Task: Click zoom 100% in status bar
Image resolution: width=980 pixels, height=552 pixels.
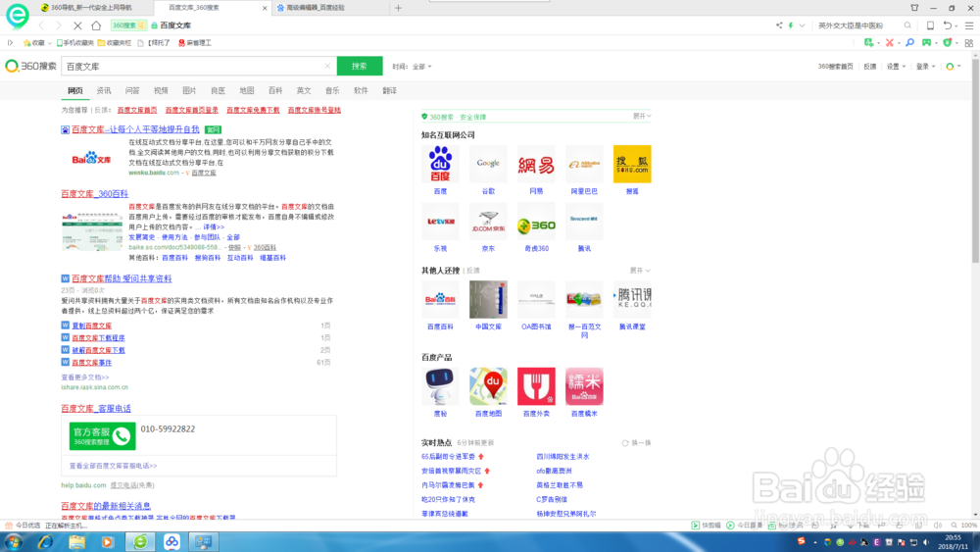Action: (964, 526)
